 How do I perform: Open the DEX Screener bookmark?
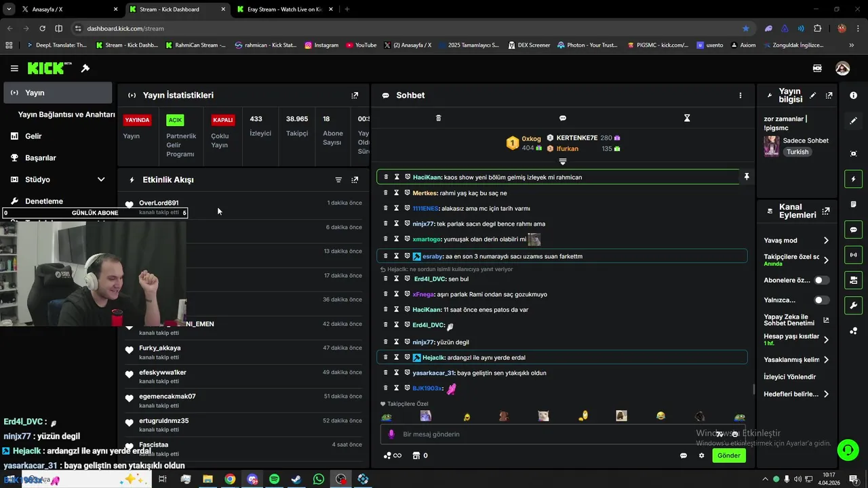click(x=528, y=45)
